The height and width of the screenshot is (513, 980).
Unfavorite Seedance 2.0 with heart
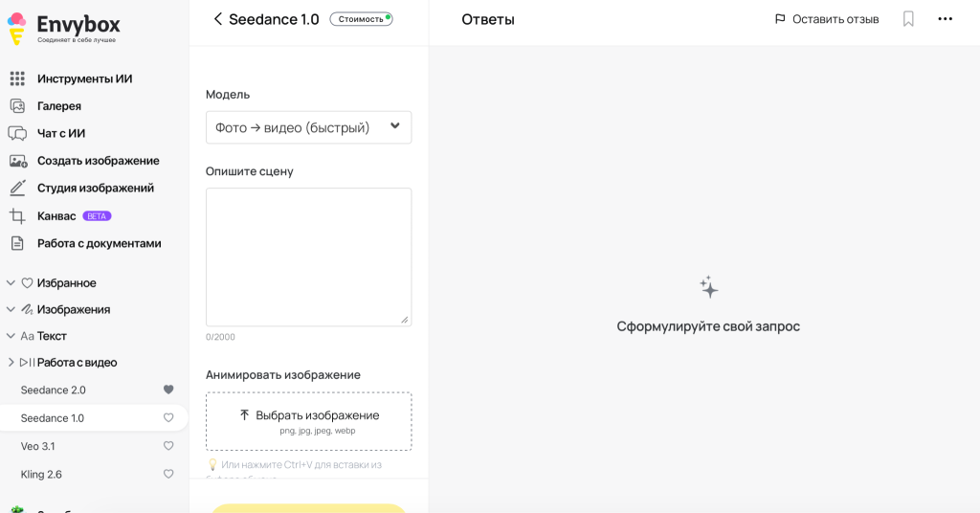pyautogui.click(x=168, y=390)
